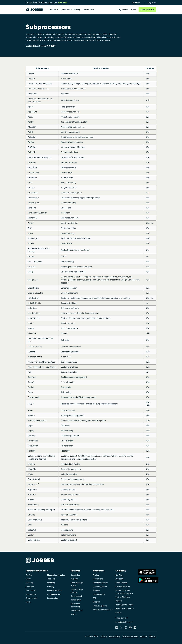
Task: Expand the Product dropdown menu
Action: [54, 10]
